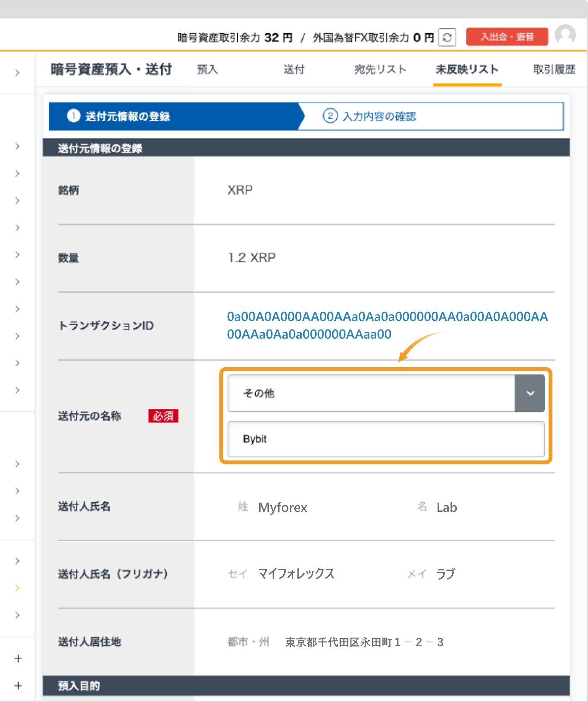This screenshot has height=702, width=588.
Task: Select the 未反映リスト tab
Action: (467, 69)
